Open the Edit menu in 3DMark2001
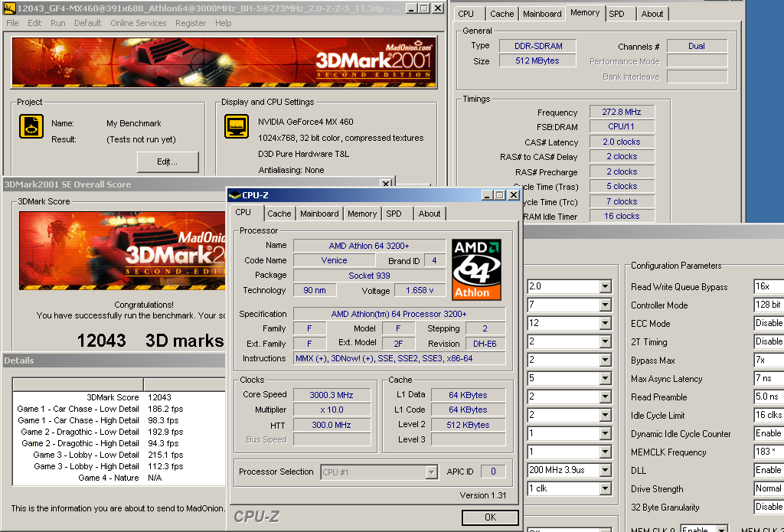The height and width of the screenshot is (532, 784). (x=34, y=23)
